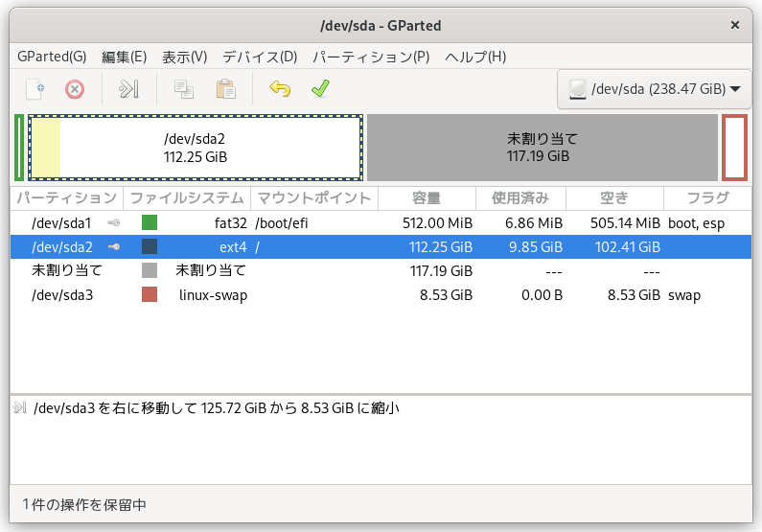Select the green sda1 sliver in disk map

tap(19, 148)
